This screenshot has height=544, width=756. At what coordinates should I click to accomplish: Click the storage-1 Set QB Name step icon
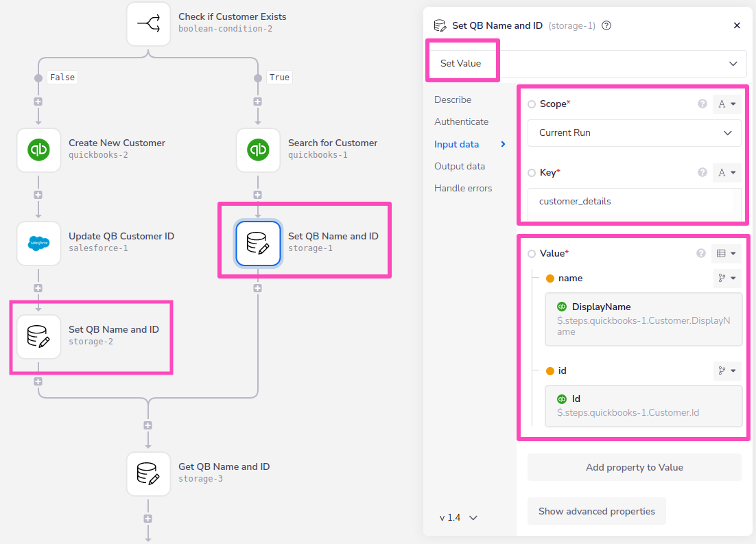tap(258, 243)
